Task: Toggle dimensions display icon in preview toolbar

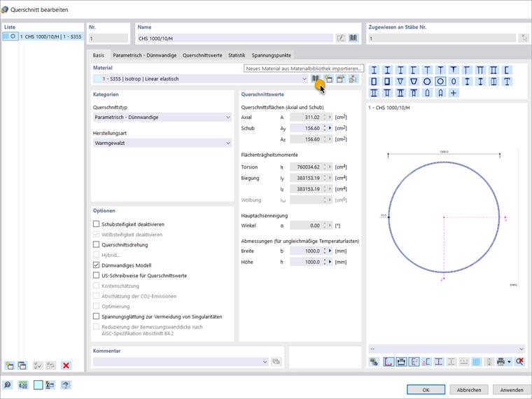Action: 401,362
